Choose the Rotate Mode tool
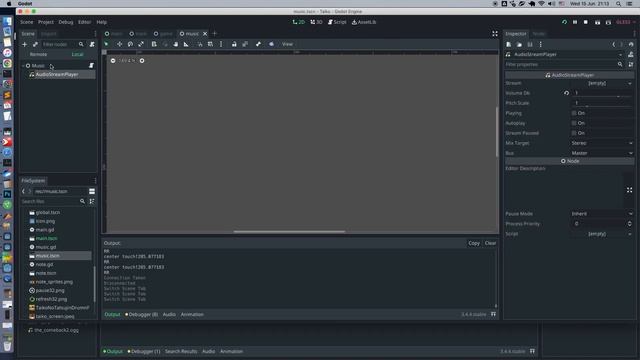The width and height of the screenshot is (640, 360). [130, 44]
